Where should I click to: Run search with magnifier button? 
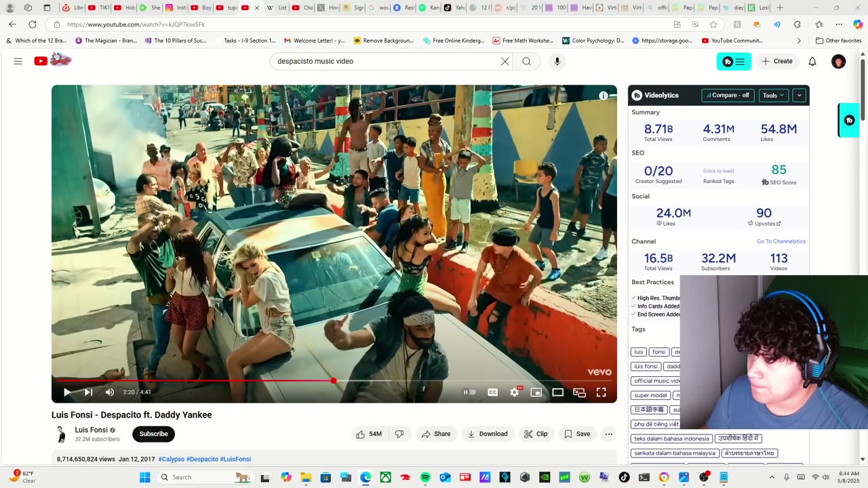point(526,61)
